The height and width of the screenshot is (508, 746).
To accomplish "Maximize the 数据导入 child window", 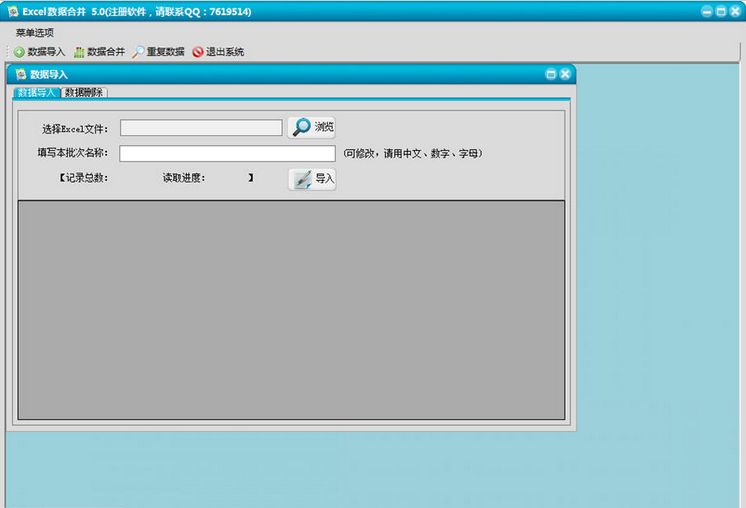I will click(x=551, y=74).
